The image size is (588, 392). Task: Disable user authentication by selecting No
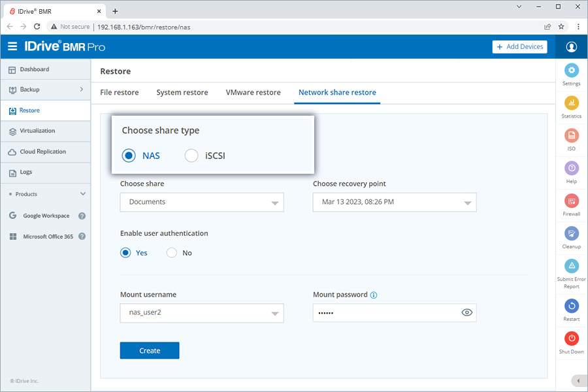pos(171,252)
